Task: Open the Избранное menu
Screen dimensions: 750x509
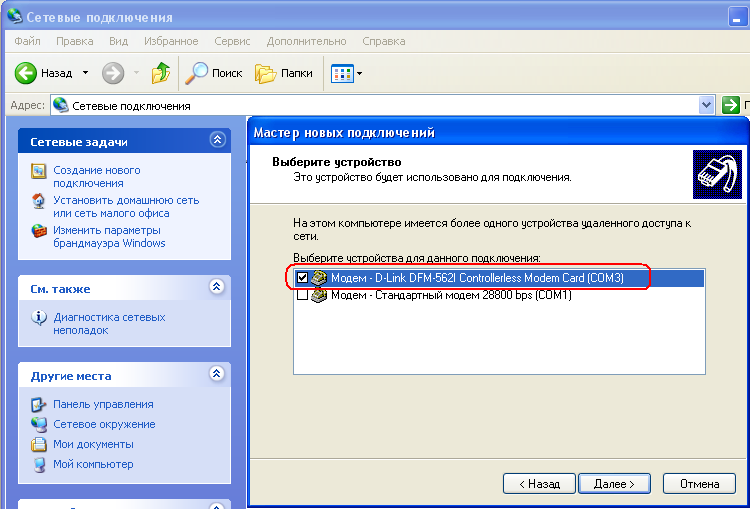Action: click(x=171, y=41)
